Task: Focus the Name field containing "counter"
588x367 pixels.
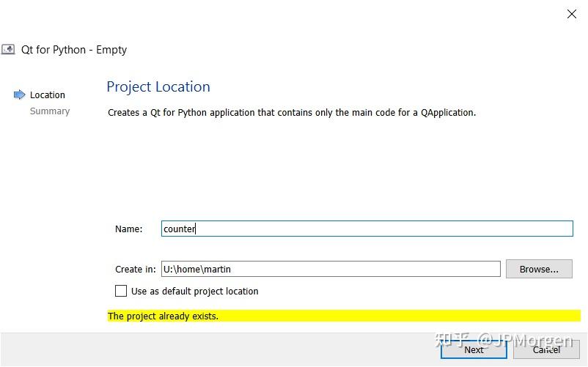Action: tap(367, 229)
